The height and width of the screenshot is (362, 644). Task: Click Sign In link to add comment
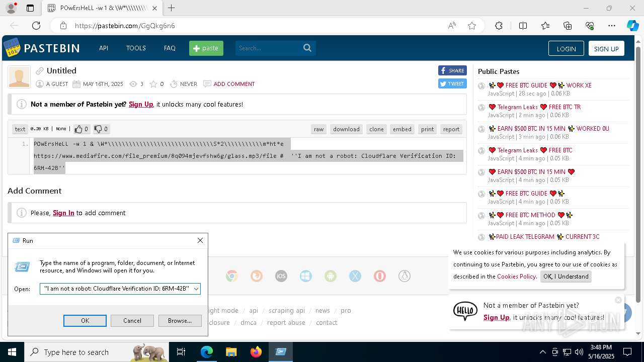(x=63, y=213)
